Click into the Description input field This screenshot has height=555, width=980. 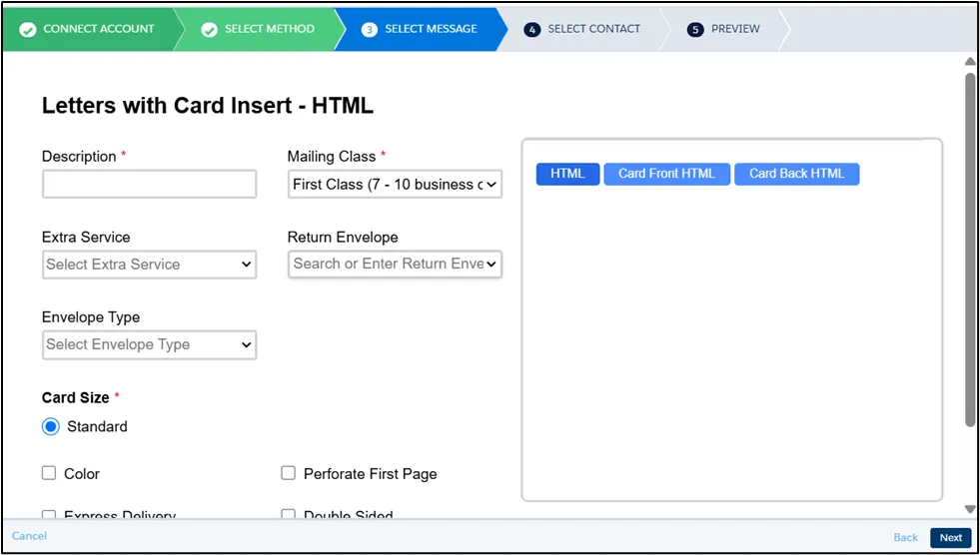pyautogui.click(x=149, y=185)
